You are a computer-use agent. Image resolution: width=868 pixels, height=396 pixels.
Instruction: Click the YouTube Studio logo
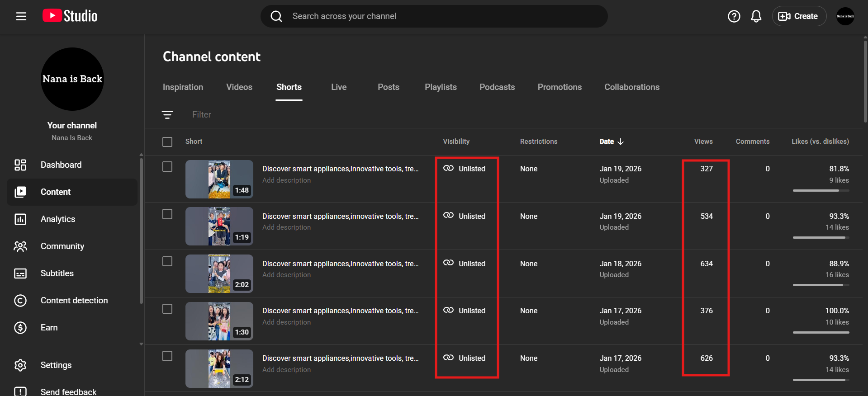pos(70,16)
